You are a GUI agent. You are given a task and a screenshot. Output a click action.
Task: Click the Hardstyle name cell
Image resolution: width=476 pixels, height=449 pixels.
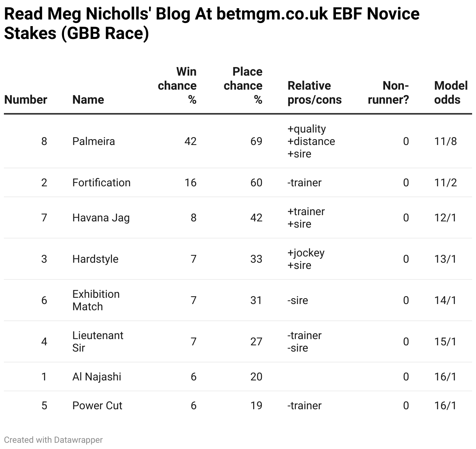click(95, 259)
